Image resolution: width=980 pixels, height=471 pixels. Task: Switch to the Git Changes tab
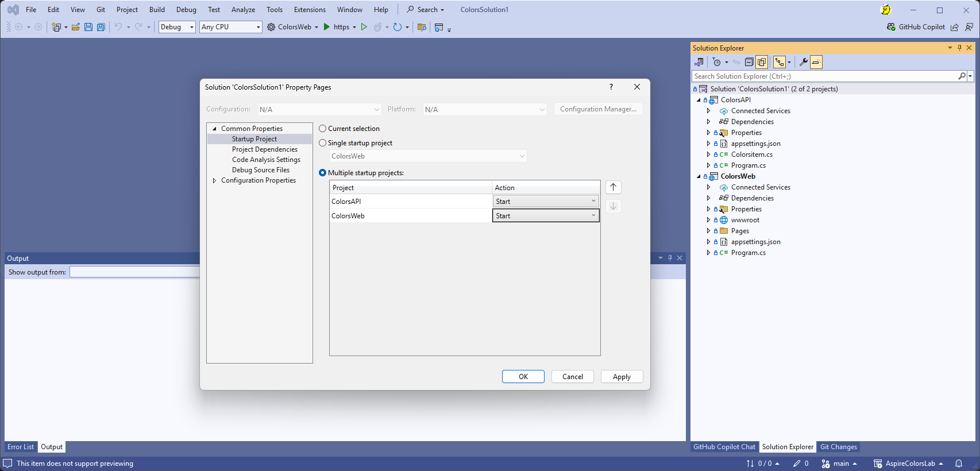point(838,447)
